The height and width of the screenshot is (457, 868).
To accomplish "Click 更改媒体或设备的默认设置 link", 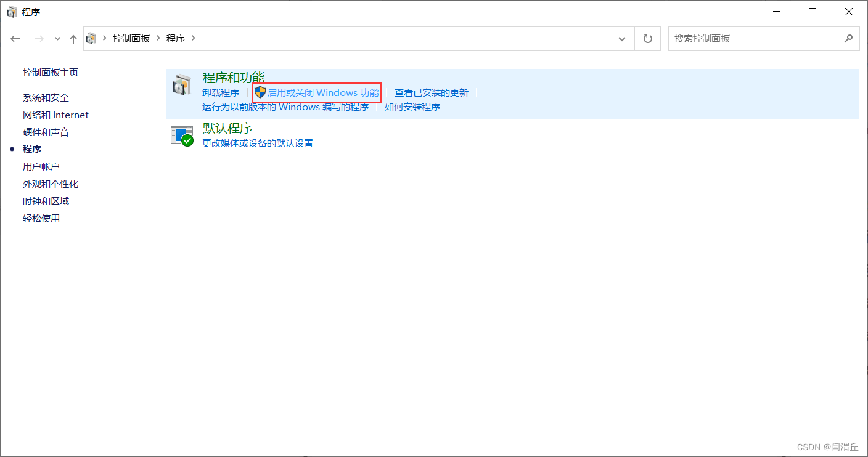I will [x=258, y=144].
